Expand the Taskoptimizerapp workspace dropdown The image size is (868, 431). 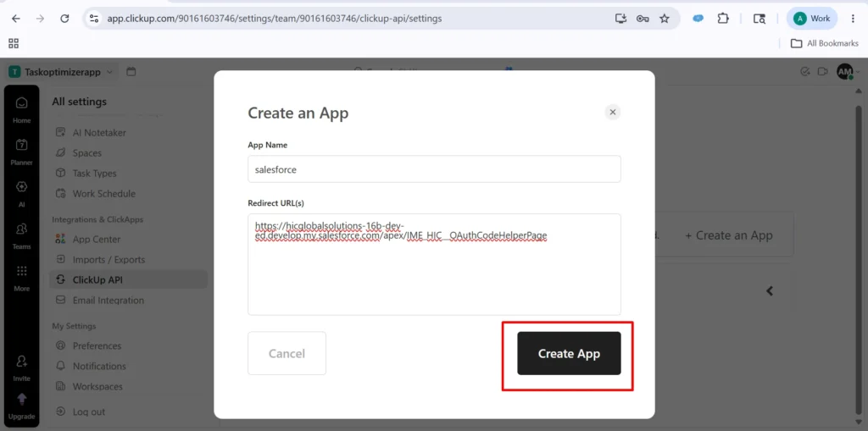(61, 72)
